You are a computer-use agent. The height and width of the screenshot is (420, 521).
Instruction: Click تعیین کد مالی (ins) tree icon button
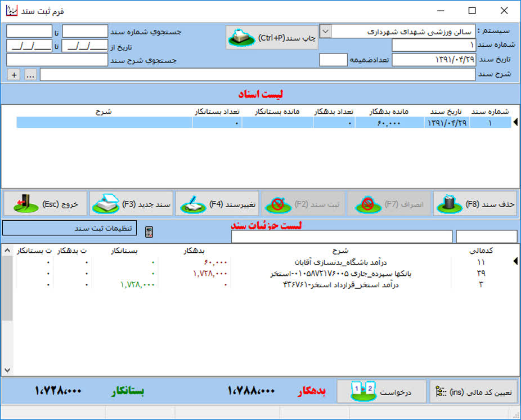(474, 392)
